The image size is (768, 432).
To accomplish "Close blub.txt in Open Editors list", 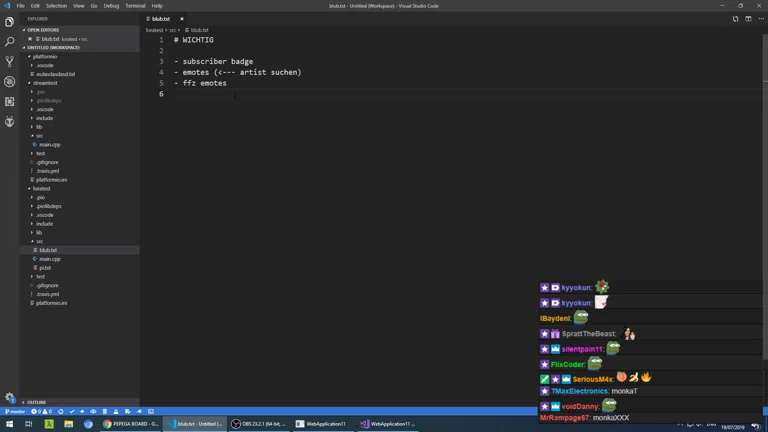I will point(30,39).
